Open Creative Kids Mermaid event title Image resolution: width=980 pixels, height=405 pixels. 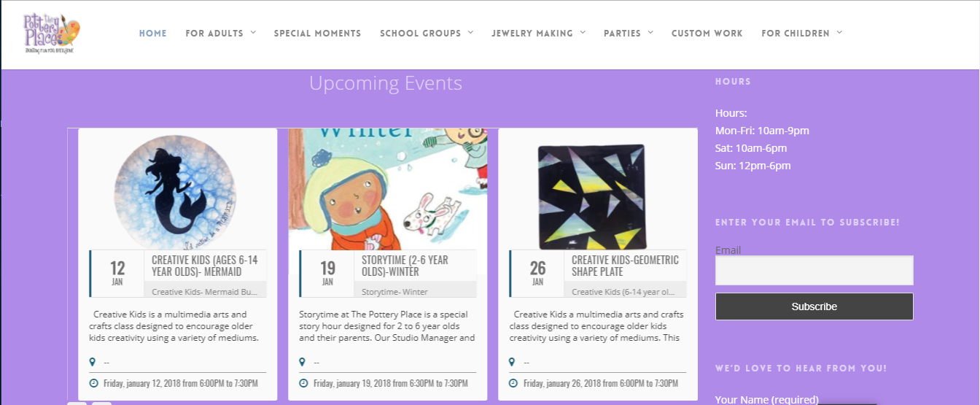[x=204, y=266]
